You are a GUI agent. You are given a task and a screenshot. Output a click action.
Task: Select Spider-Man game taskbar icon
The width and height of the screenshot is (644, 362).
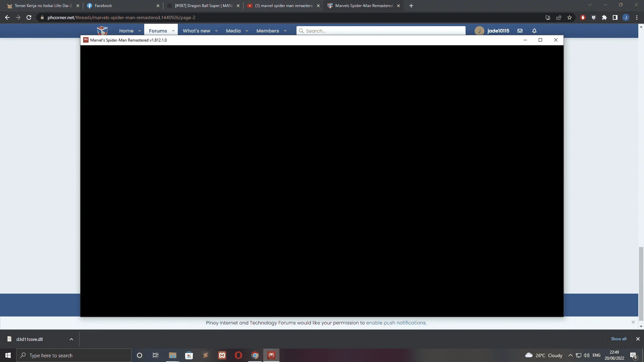[x=271, y=355]
